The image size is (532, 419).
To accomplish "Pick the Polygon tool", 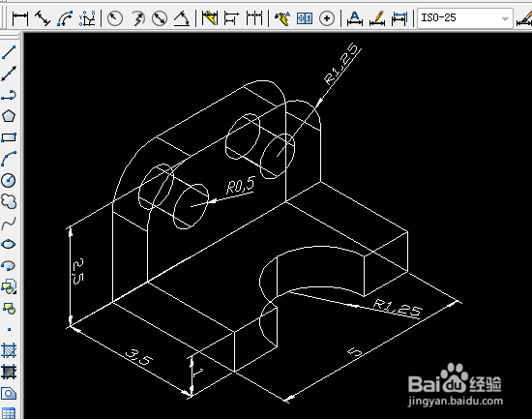I will tap(9, 116).
